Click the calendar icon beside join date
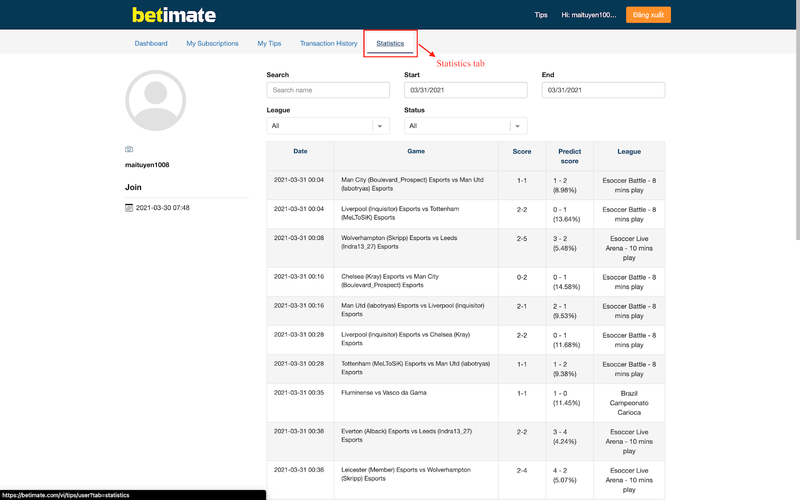The image size is (800, 500). click(x=129, y=208)
